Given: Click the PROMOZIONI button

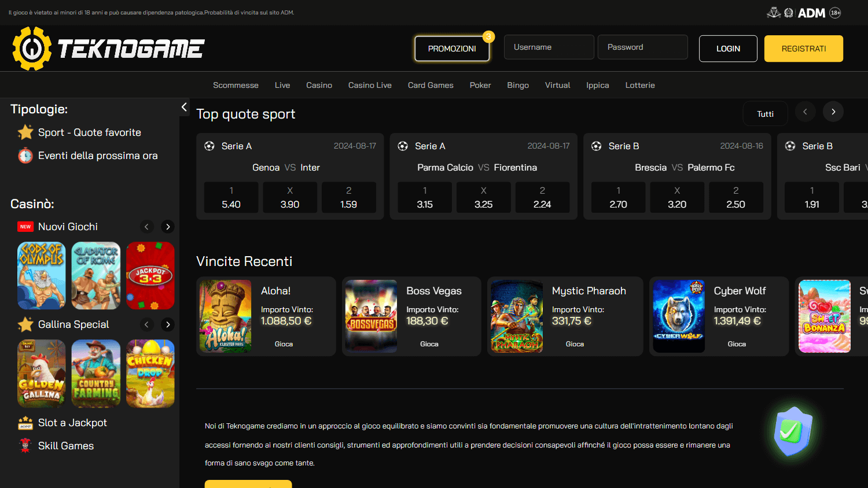Looking at the screenshot, I should (x=452, y=49).
